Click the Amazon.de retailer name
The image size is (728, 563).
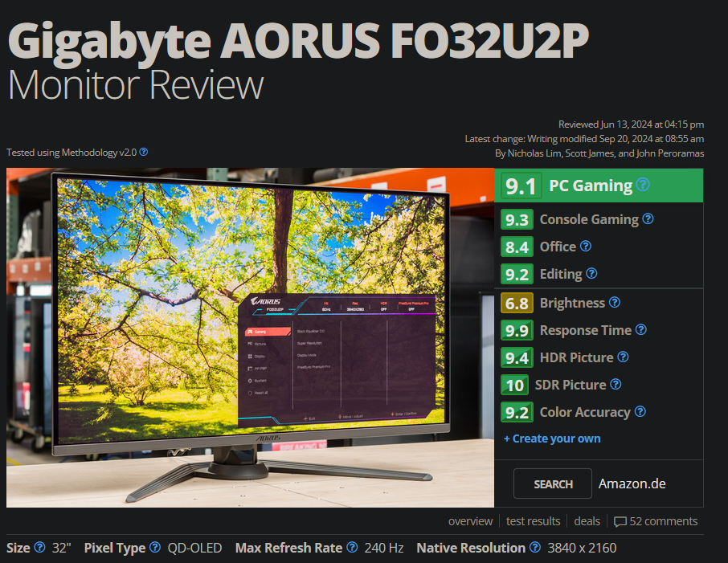(x=632, y=483)
